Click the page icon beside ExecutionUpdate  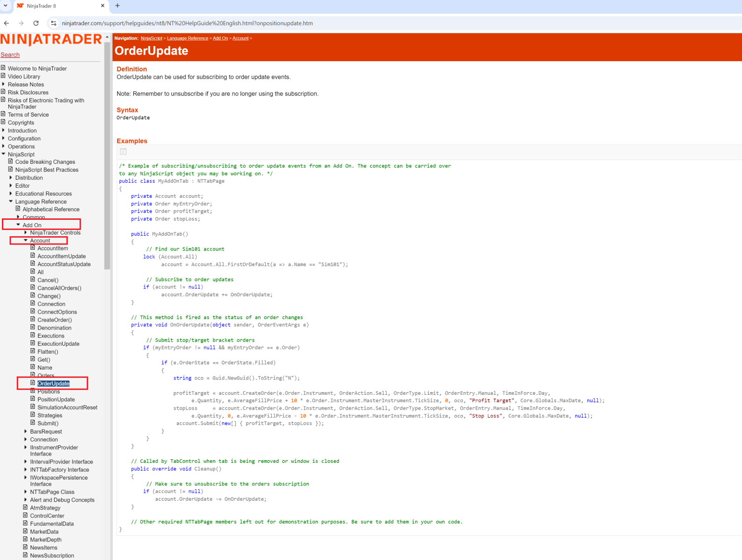point(33,343)
